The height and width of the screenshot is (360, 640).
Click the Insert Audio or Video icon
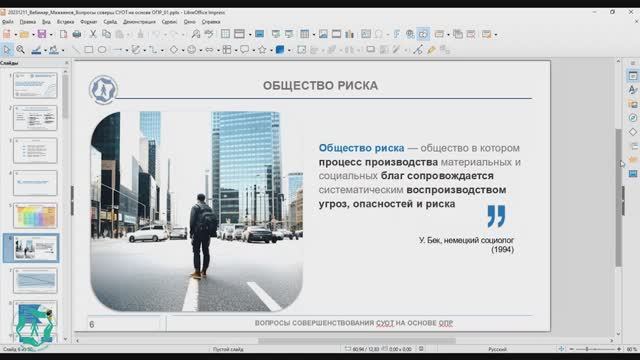336,34
